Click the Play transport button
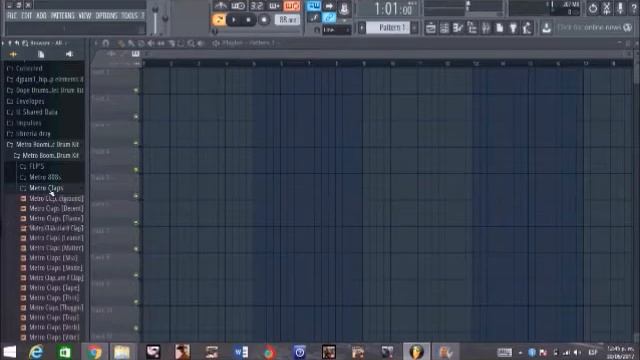640x360 pixels. (x=234, y=20)
